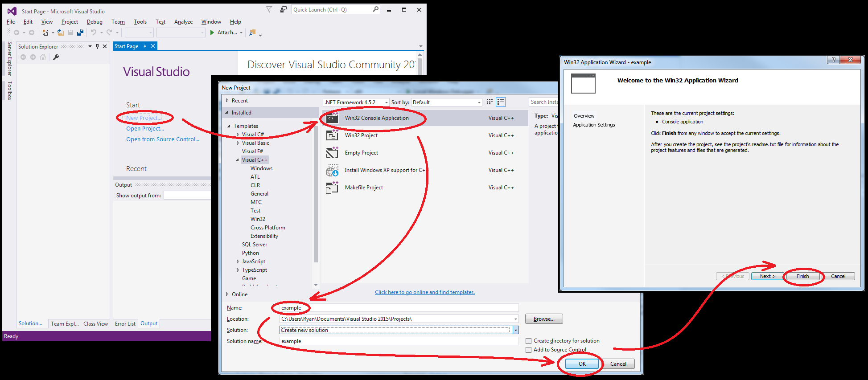Viewport: 868px width, 380px height.
Task: Open the Attach button dropdown arrow
Action: point(241,33)
